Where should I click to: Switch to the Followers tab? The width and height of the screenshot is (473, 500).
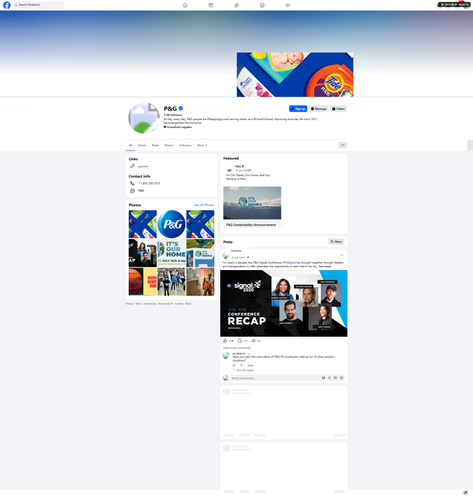click(x=185, y=145)
